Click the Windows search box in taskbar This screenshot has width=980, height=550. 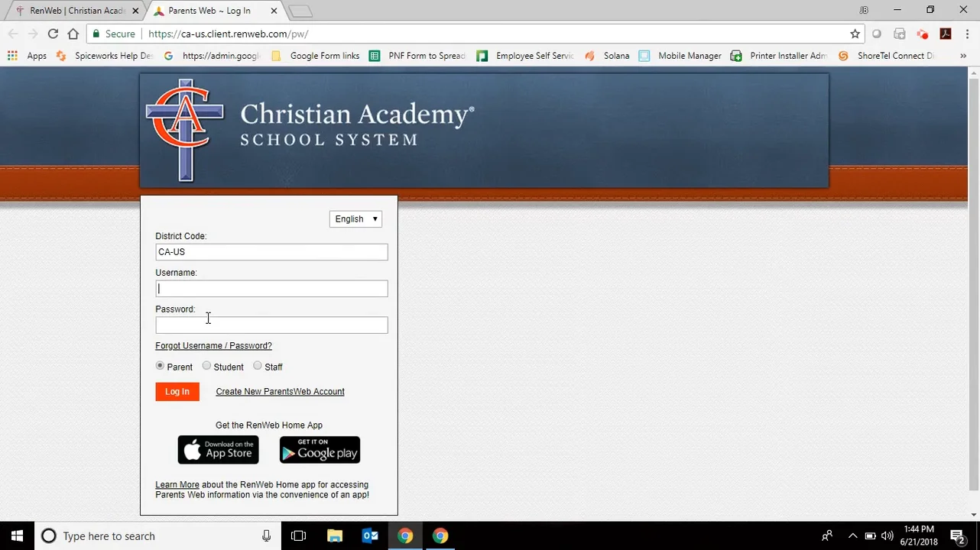(x=157, y=536)
